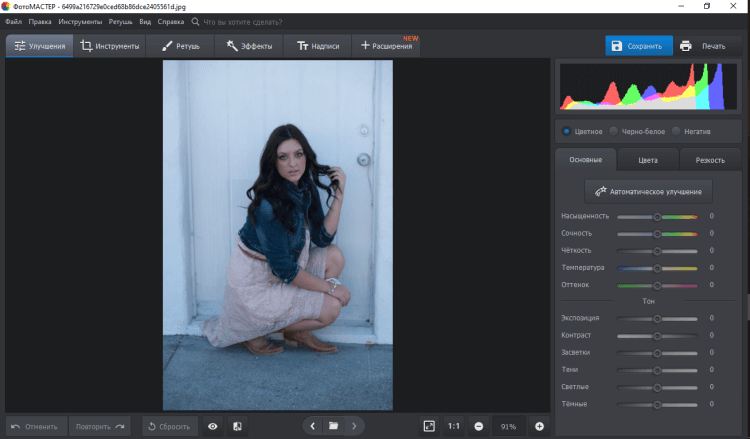Click fit-to-screen icon
Viewport: 750px width, 439px height.
tap(429, 426)
